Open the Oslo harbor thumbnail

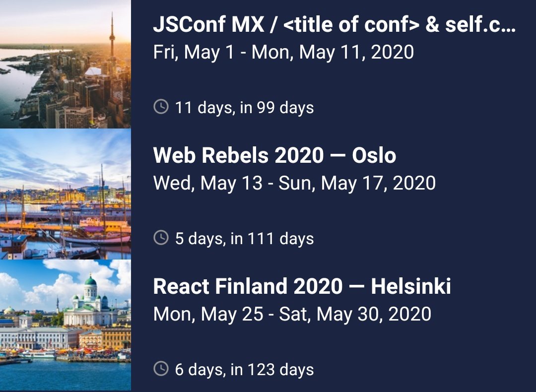point(66,194)
